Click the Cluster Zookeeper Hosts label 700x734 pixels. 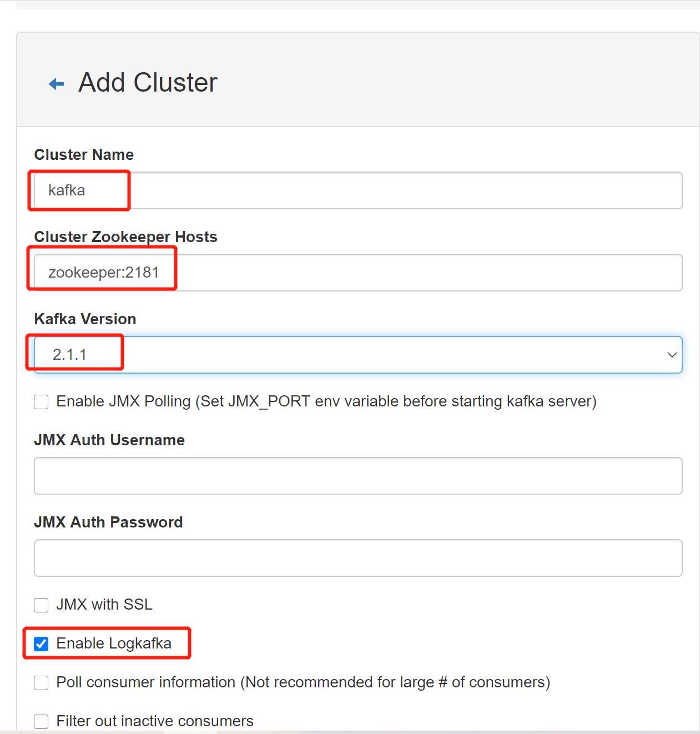(125, 237)
